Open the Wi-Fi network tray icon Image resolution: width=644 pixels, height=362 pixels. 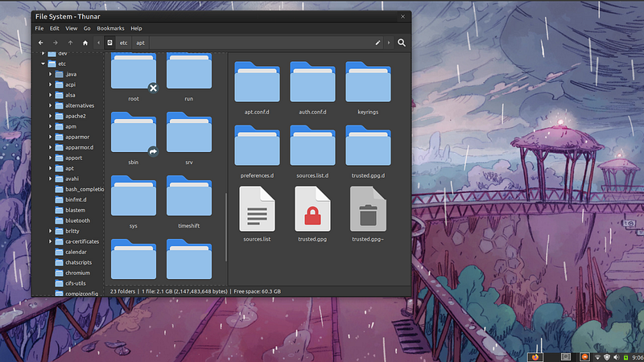click(x=597, y=357)
